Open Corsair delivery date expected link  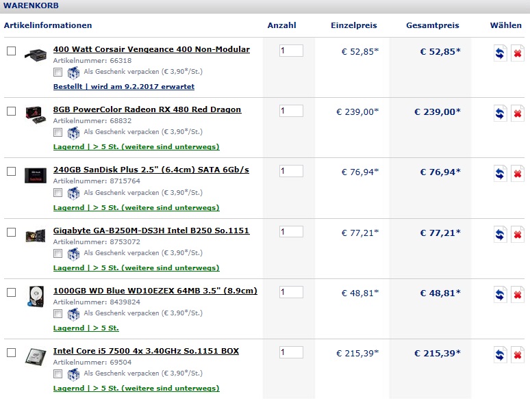(x=124, y=86)
